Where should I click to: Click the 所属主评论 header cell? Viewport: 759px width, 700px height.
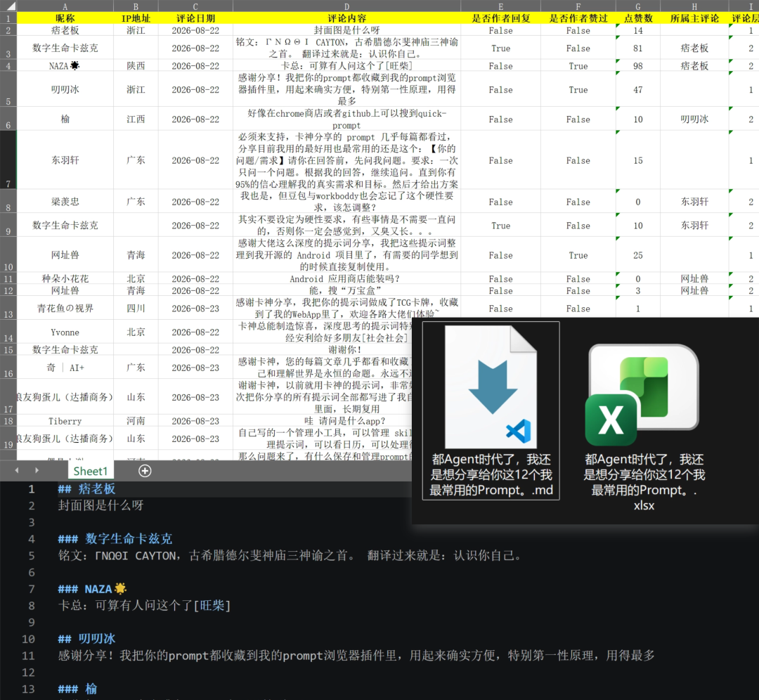coord(694,18)
